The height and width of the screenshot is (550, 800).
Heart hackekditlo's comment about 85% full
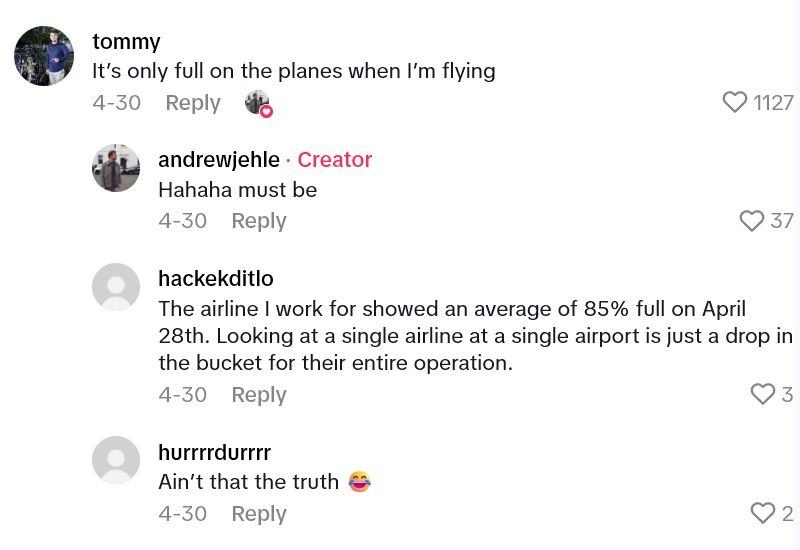pos(763,394)
